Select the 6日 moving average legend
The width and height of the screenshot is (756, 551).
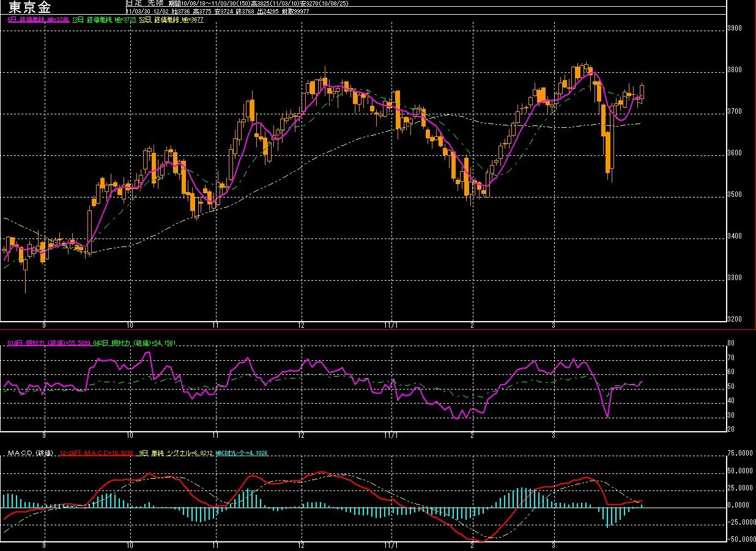pos(38,20)
